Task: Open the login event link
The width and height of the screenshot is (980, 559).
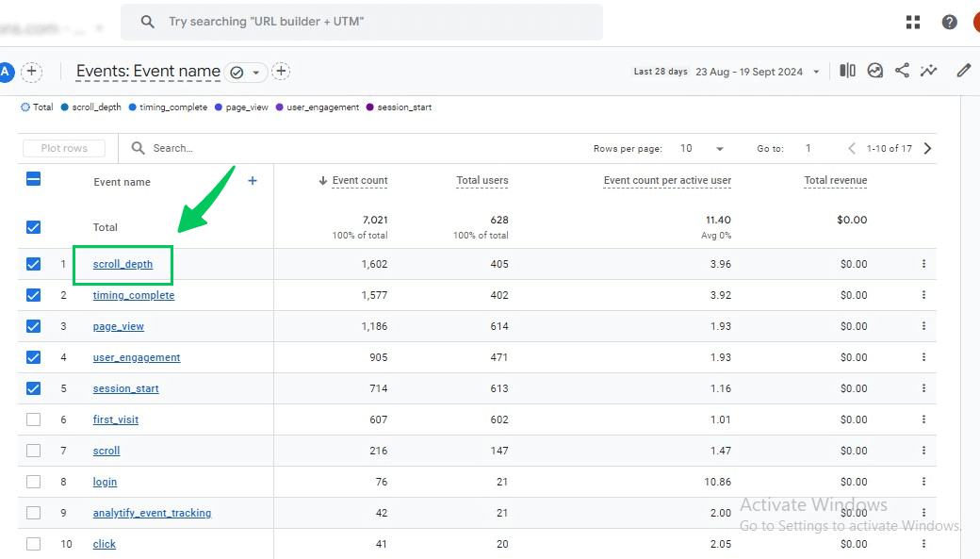Action: 105,482
